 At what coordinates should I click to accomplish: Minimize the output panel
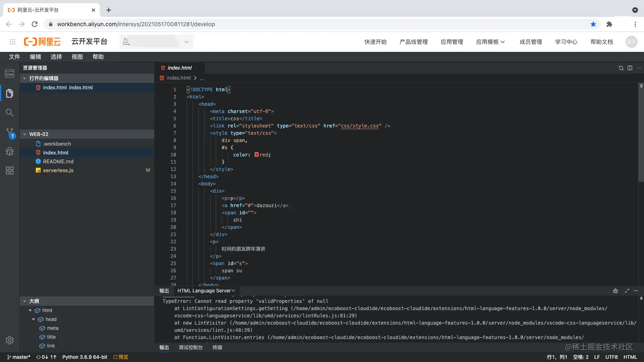point(636,291)
